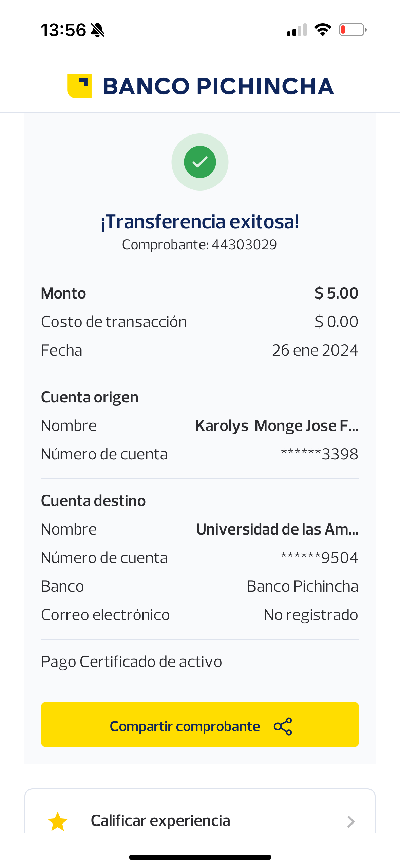Screen dimensions: 400x868
Task: Tap the BANCO PICHINCHA header title
Action: 218,86
